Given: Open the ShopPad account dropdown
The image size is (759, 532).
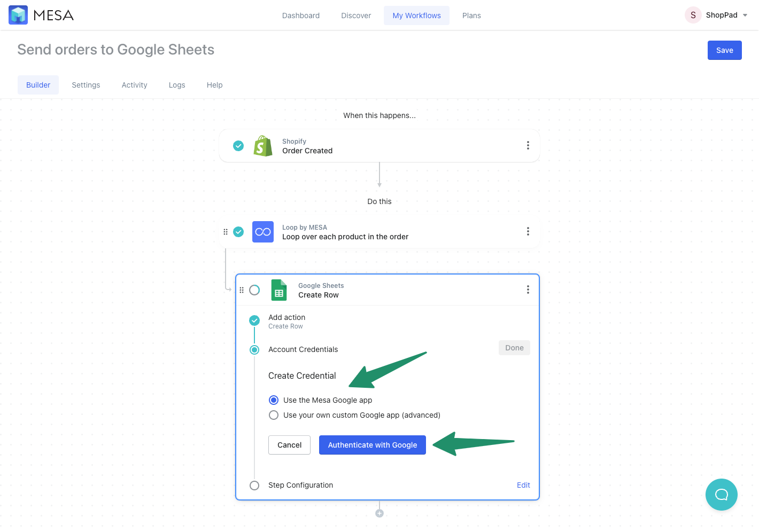Looking at the screenshot, I should point(717,15).
